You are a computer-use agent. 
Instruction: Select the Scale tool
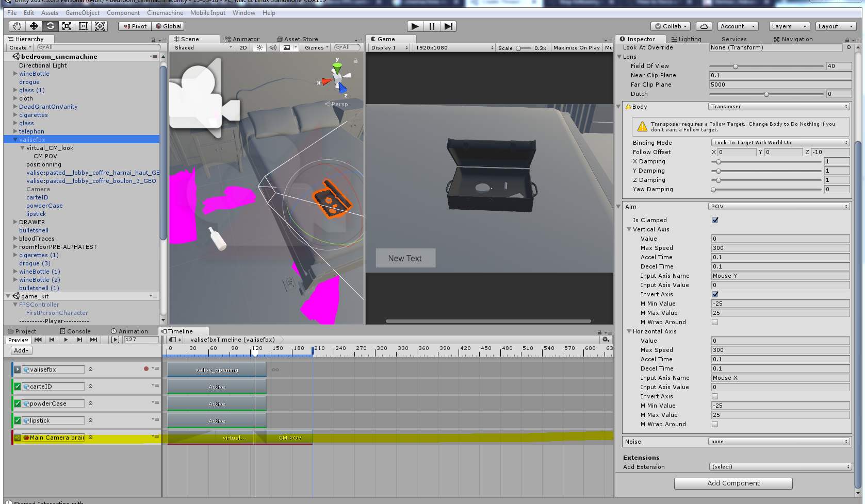coord(67,26)
